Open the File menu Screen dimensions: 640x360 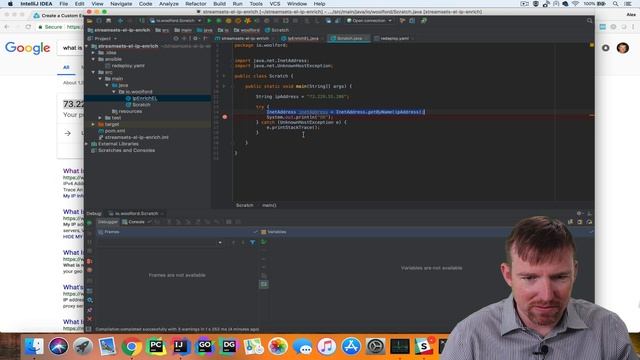pos(64,4)
